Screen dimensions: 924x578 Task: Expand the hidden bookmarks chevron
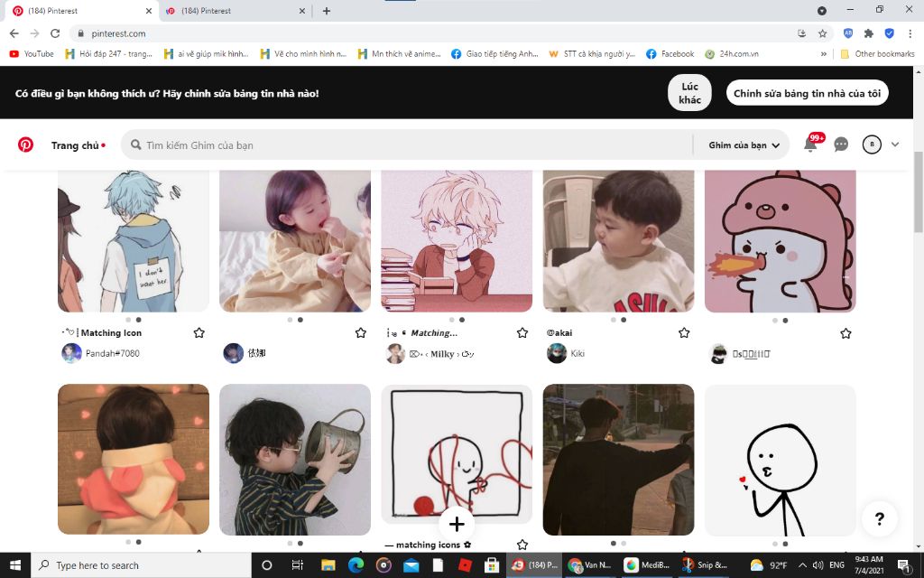click(x=823, y=53)
